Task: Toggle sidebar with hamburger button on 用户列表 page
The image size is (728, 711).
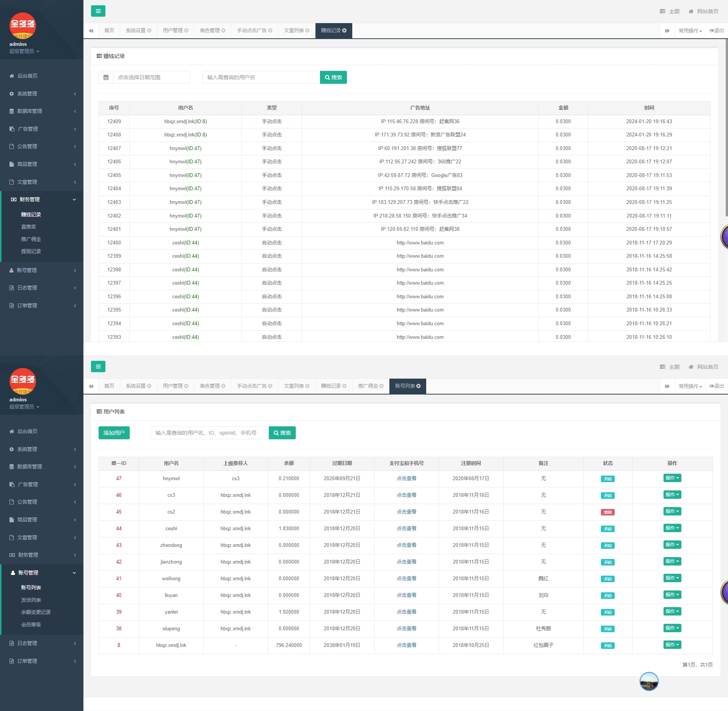Action: point(98,366)
